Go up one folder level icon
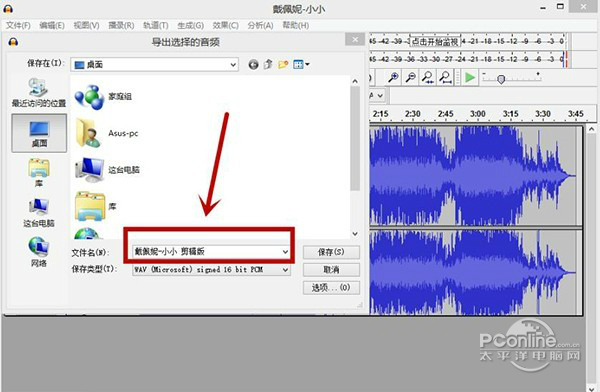The height and width of the screenshot is (392, 600). 268,64
